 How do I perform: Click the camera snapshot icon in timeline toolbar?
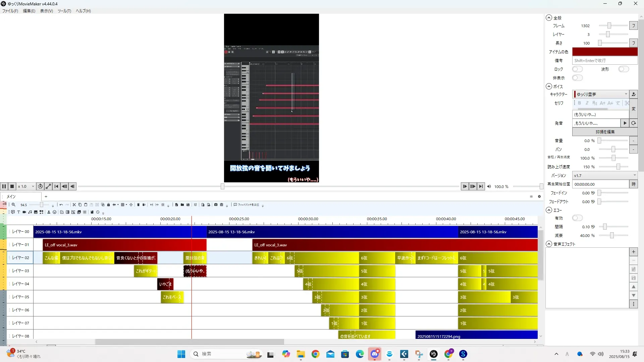(216, 205)
